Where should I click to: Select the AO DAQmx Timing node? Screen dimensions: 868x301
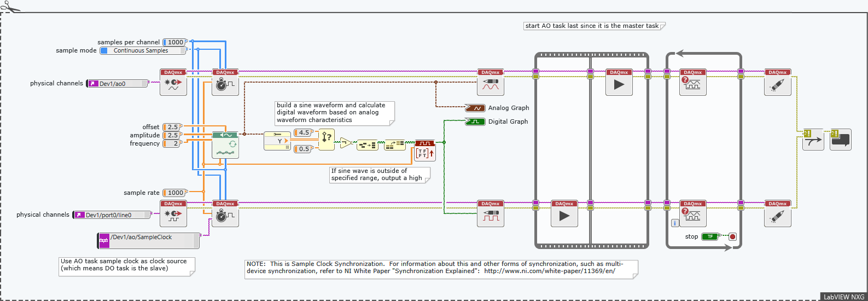(225, 82)
